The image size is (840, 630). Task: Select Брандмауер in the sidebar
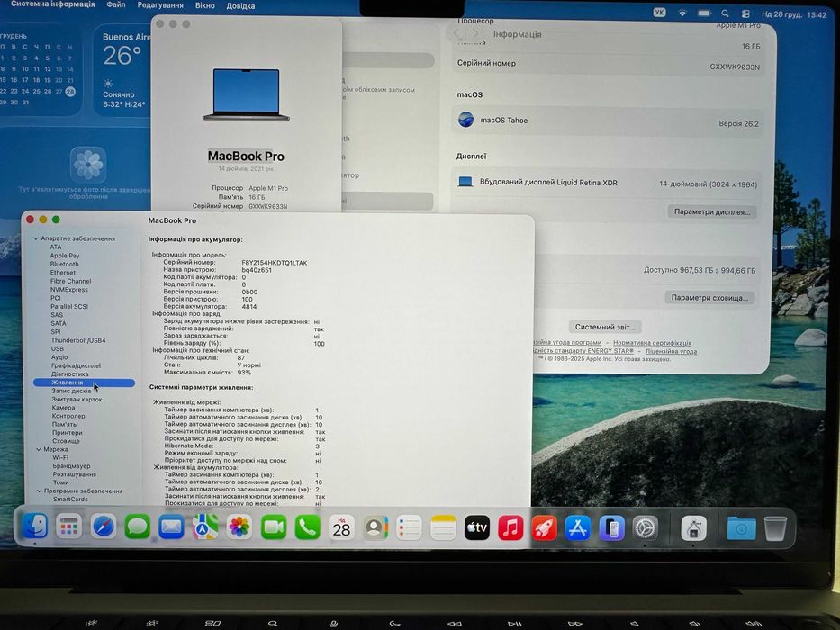tap(71, 466)
